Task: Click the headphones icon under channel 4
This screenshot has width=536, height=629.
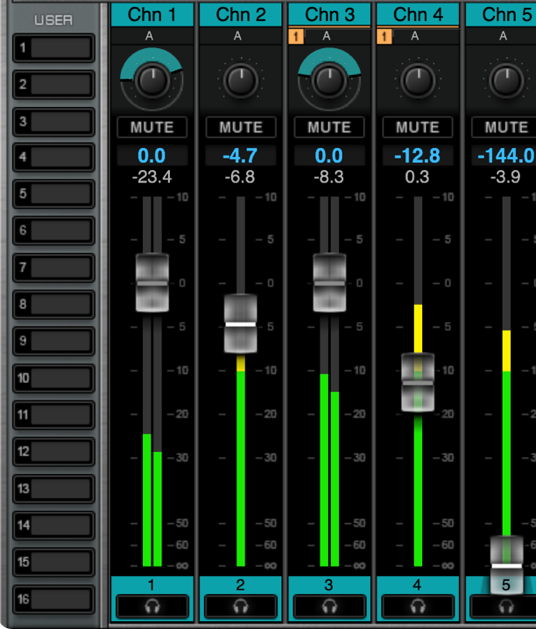Action: [418, 606]
